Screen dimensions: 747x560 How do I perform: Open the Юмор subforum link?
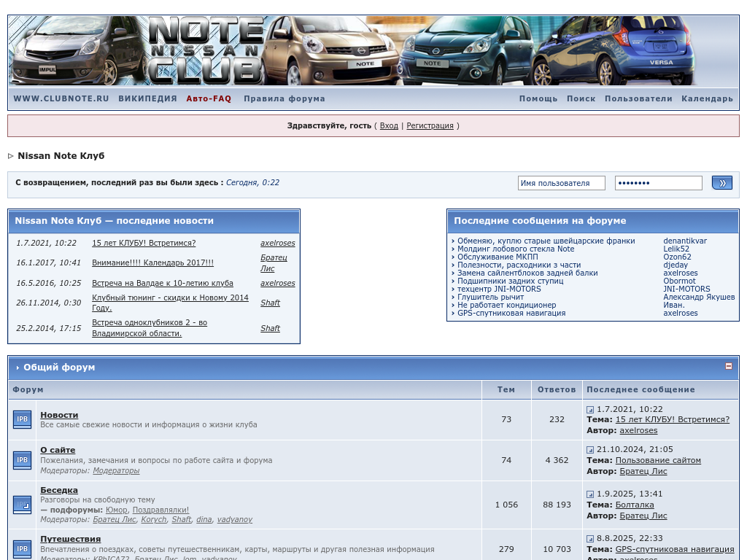click(116, 510)
